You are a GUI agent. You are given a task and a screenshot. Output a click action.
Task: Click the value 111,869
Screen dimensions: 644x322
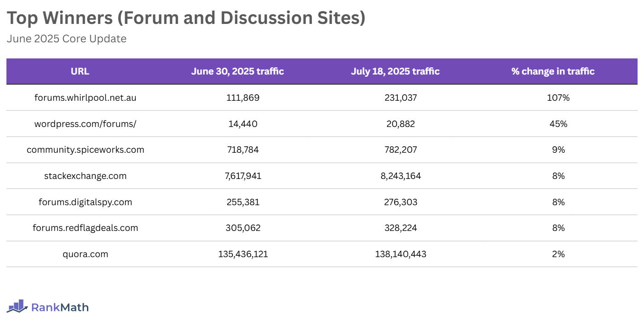coord(243,98)
